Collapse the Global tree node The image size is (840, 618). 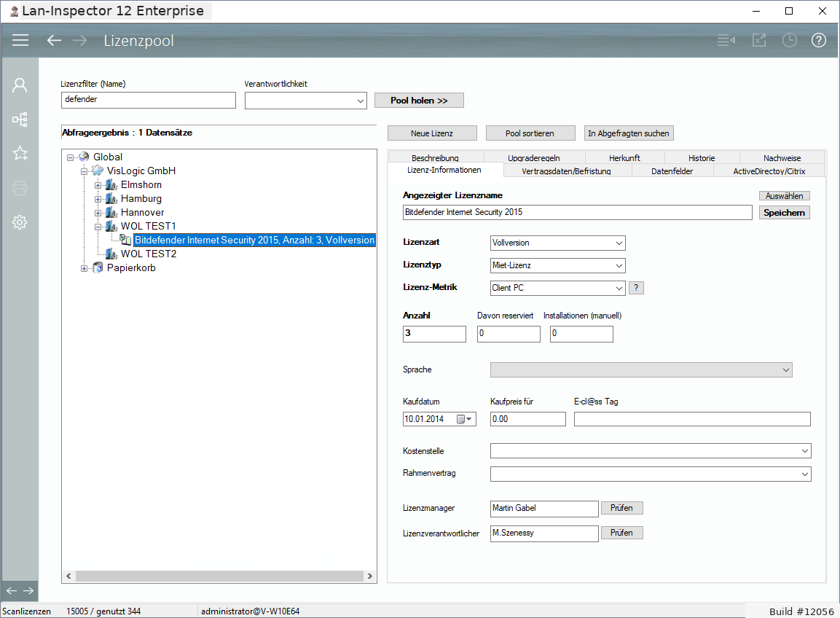tap(70, 157)
